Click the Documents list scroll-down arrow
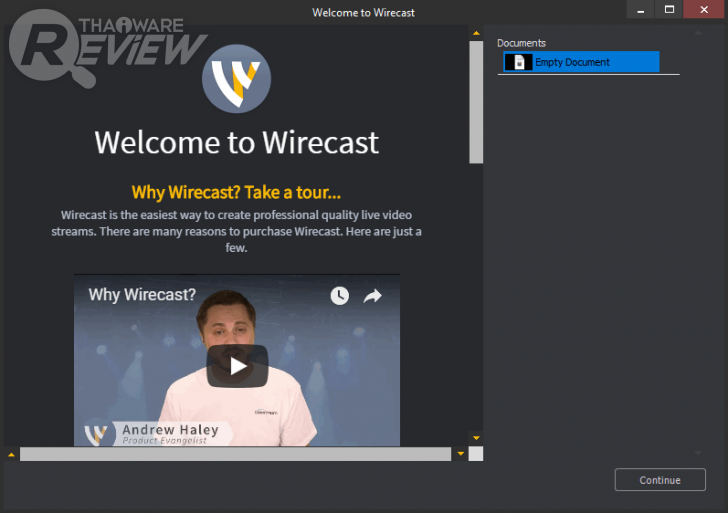The width and height of the screenshot is (728, 513). click(698, 453)
